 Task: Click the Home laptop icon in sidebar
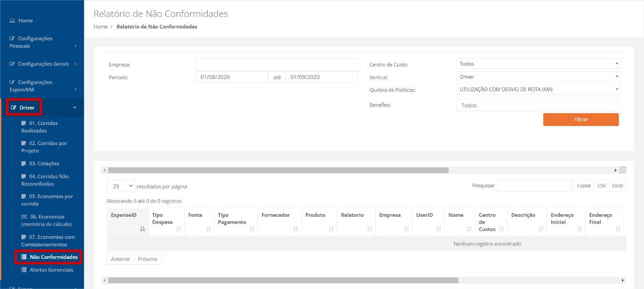(13, 21)
